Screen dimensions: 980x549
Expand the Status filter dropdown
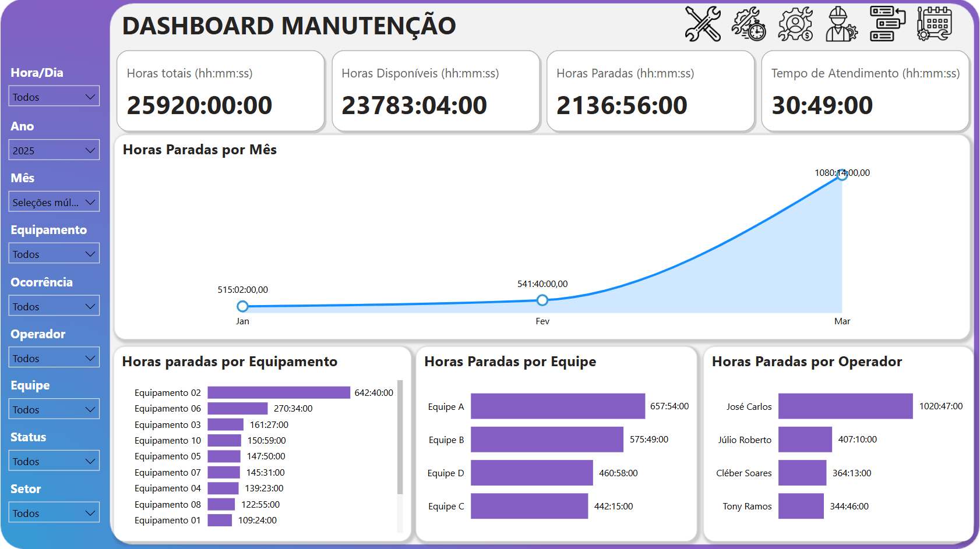pos(54,461)
